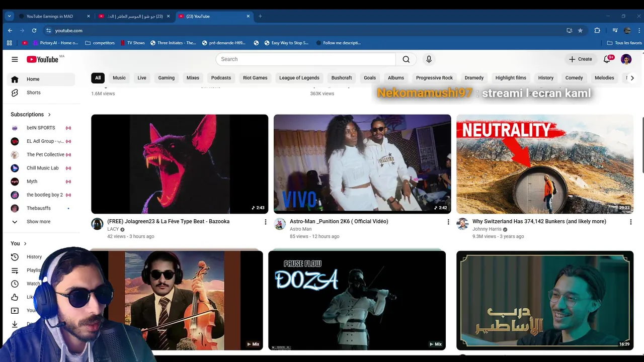Type in the YouTube Search field
This screenshot has width=644, height=362.
click(306, 59)
